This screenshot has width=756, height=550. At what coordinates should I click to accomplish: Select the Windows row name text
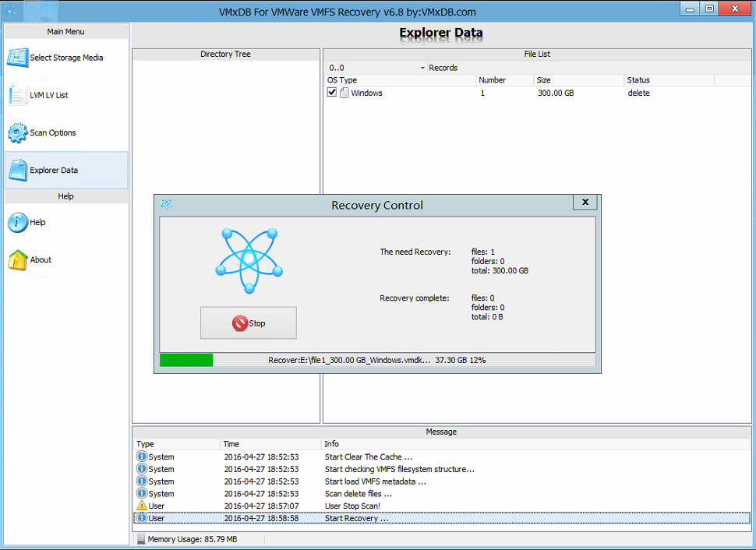click(366, 93)
